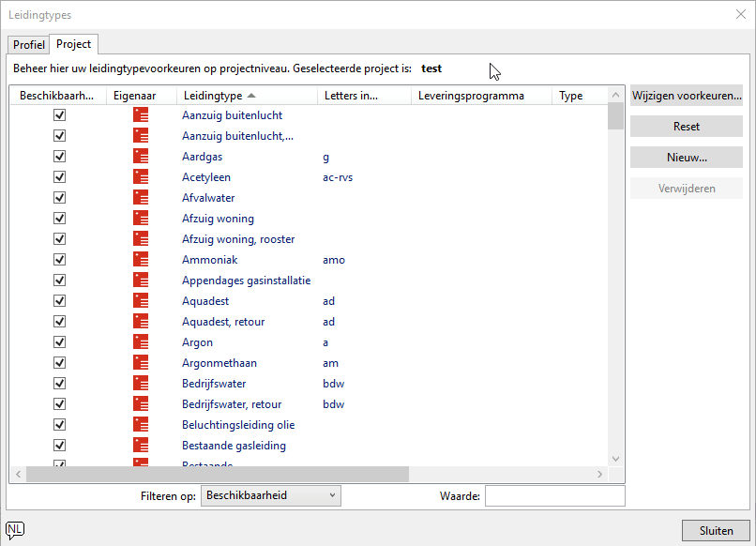
Task: Click the Reset button
Action: point(687,127)
